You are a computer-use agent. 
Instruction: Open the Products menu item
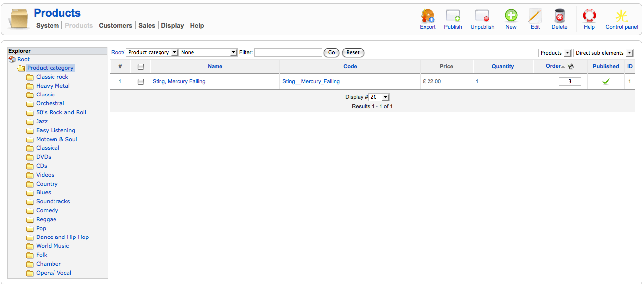79,26
